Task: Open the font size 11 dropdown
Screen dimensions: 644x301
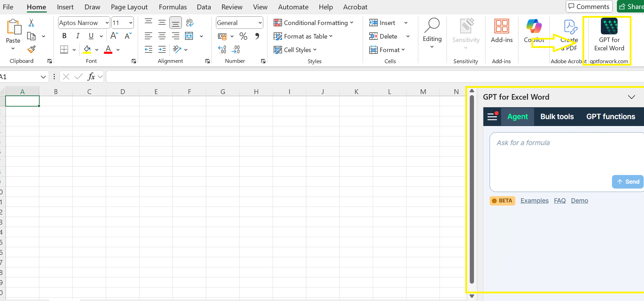Action: coord(131,23)
